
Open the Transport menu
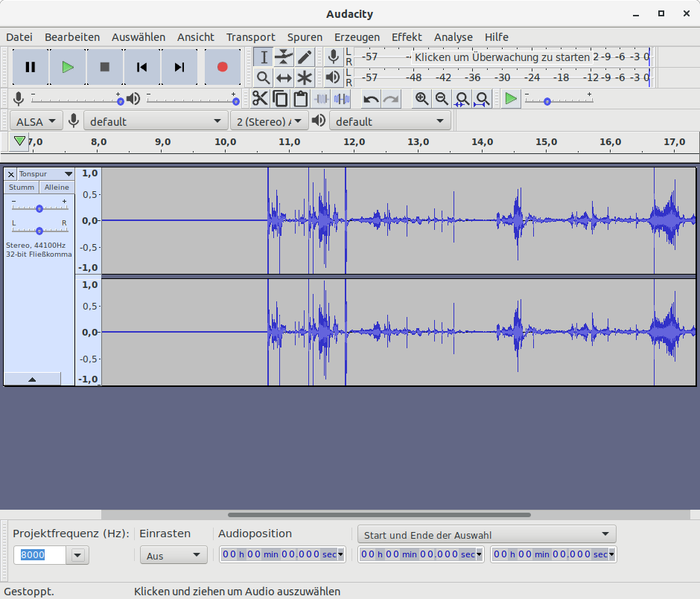pyautogui.click(x=250, y=37)
